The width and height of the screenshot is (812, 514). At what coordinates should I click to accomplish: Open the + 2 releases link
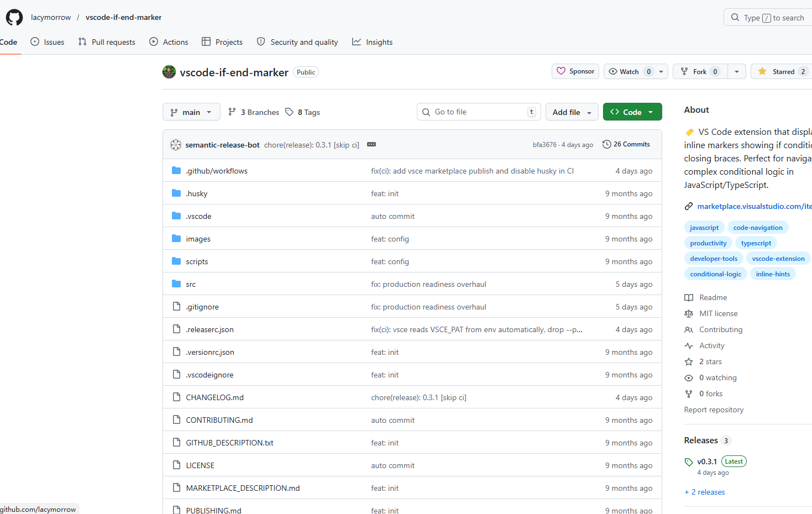[x=705, y=492]
